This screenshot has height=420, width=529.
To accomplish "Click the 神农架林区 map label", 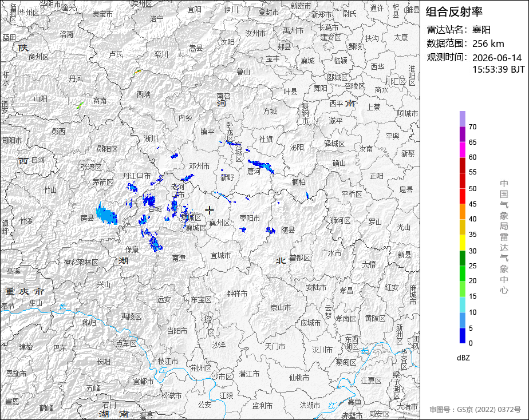I will click(x=81, y=262).
